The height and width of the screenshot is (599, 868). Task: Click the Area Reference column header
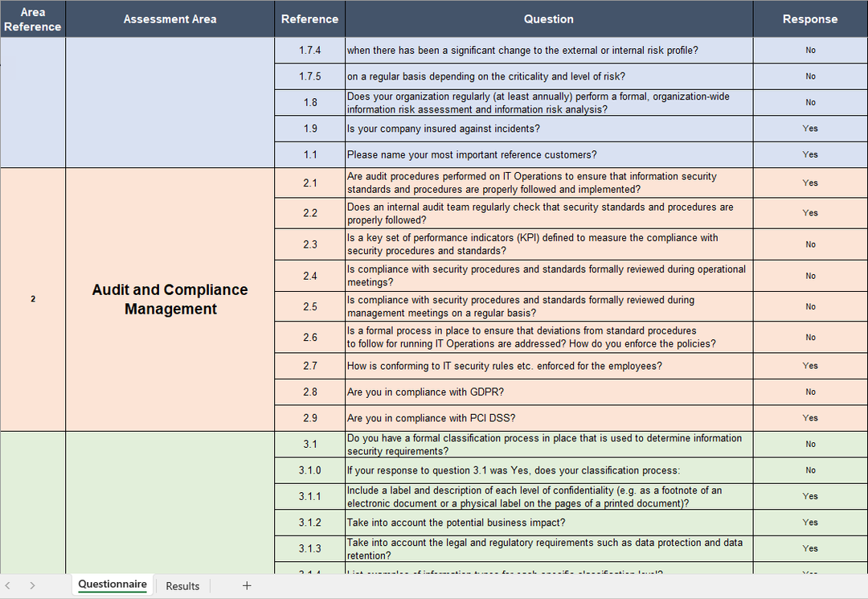[x=32, y=19]
